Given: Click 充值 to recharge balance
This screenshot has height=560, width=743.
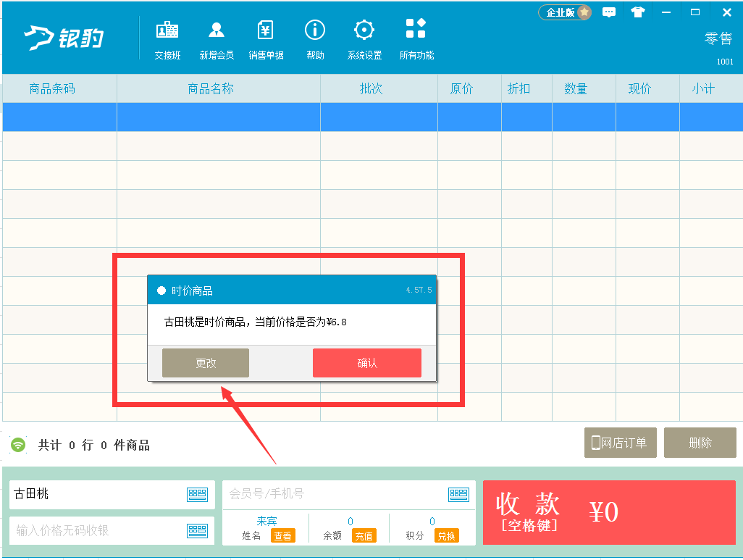Looking at the screenshot, I should (364, 536).
